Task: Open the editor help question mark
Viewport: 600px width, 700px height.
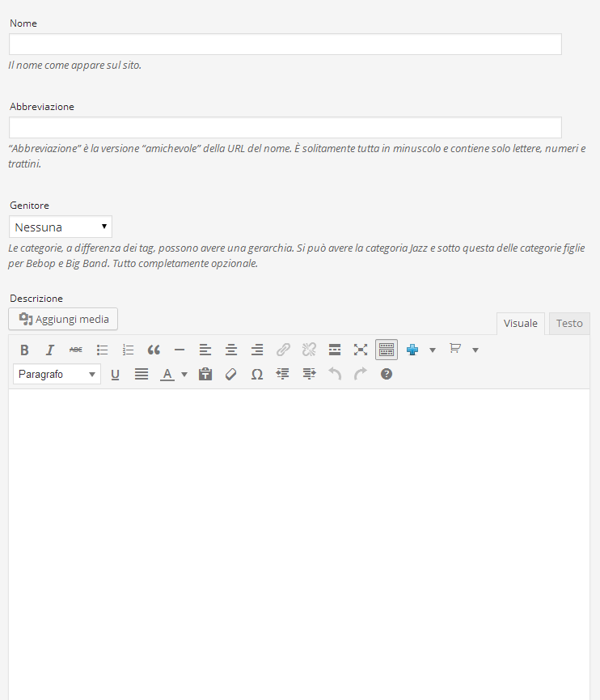Action: (387, 374)
